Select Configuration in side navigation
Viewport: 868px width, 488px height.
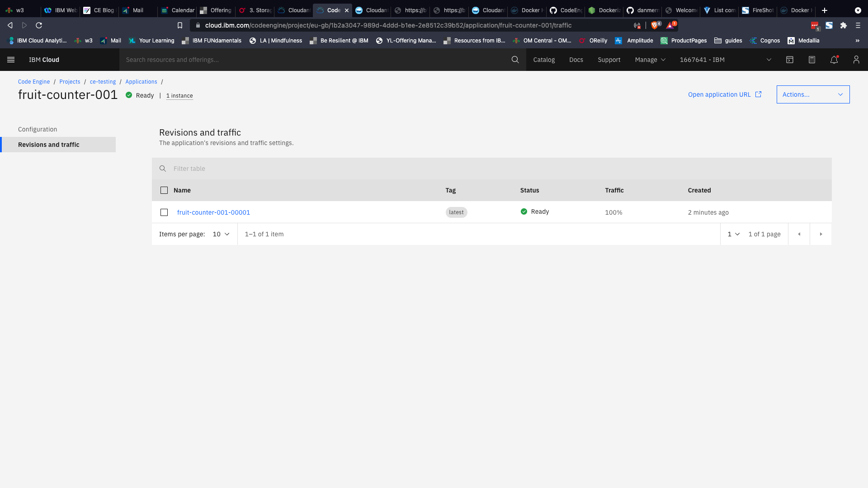pyautogui.click(x=38, y=129)
